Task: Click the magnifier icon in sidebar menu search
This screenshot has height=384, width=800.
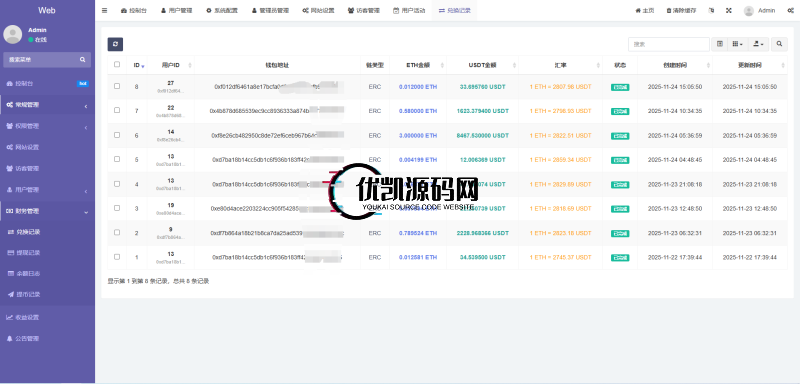Action: tap(83, 60)
